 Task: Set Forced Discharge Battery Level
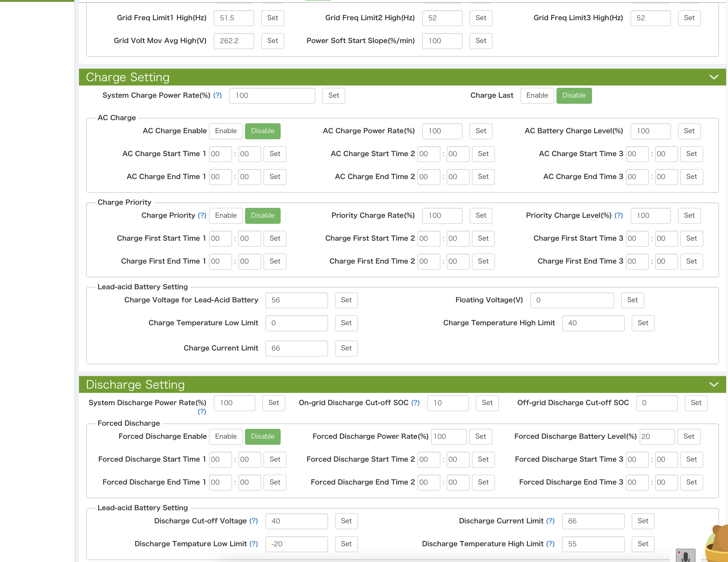(689, 437)
